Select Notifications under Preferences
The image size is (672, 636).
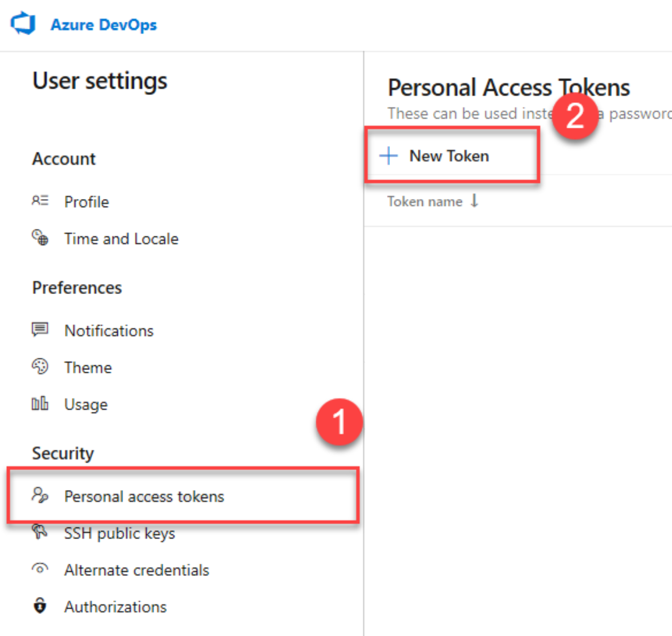coord(108,330)
